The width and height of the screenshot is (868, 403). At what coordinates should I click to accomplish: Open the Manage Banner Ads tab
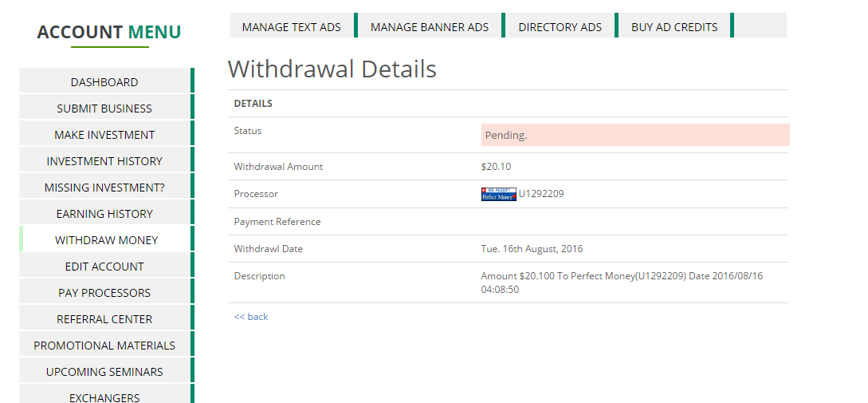pyautogui.click(x=430, y=27)
